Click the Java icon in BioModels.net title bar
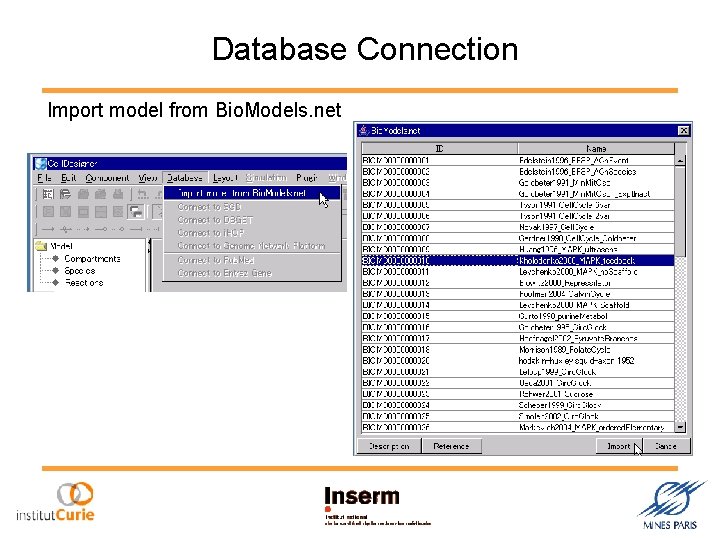 364,130
